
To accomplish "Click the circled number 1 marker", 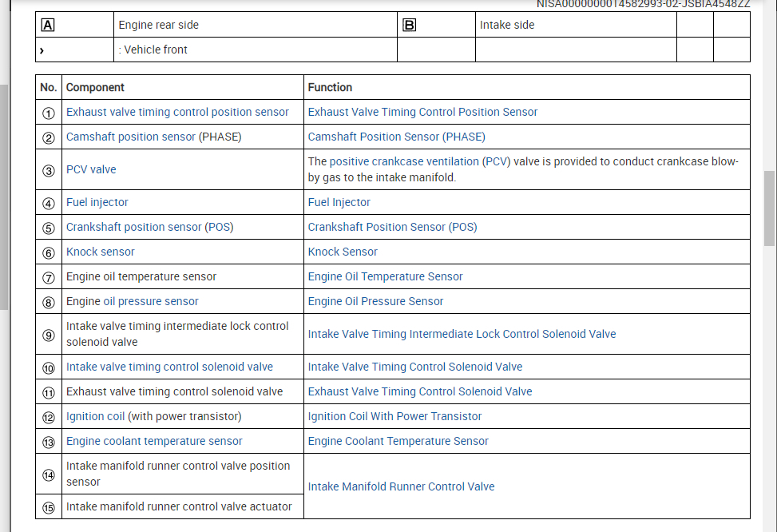I will tap(49, 113).
